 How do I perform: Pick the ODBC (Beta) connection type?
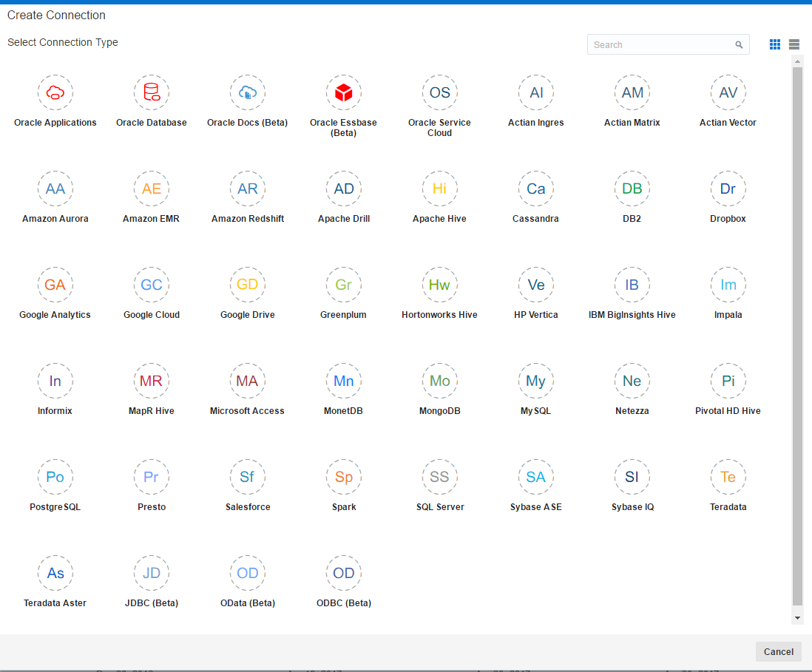(x=344, y=573)
